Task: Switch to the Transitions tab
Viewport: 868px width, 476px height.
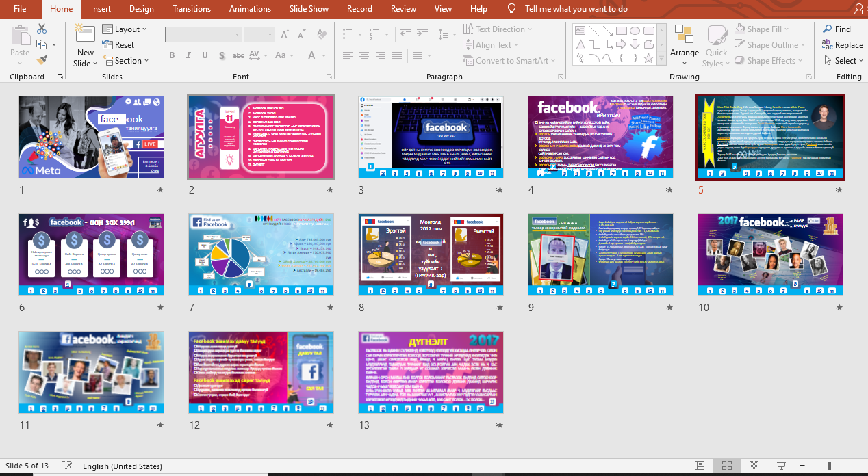Action: point(192,9)
